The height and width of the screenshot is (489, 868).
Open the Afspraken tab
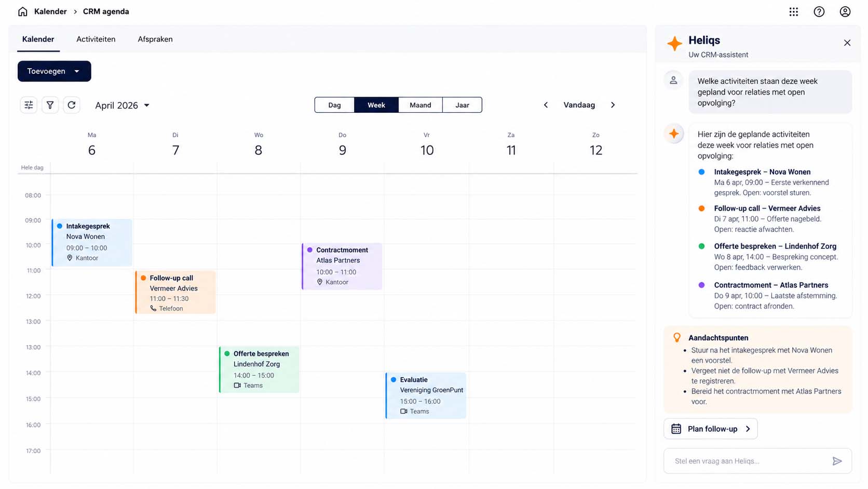point(155,39)
